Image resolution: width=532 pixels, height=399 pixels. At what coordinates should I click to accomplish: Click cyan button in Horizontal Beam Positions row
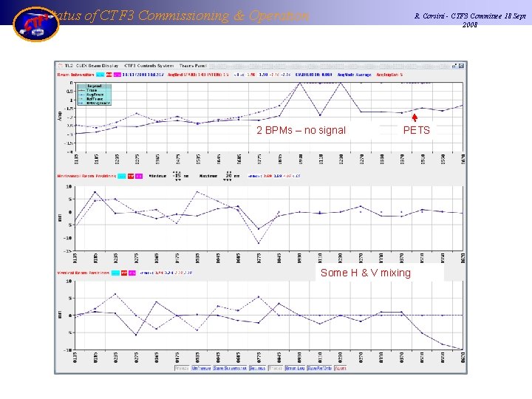(x=121, y=176)
